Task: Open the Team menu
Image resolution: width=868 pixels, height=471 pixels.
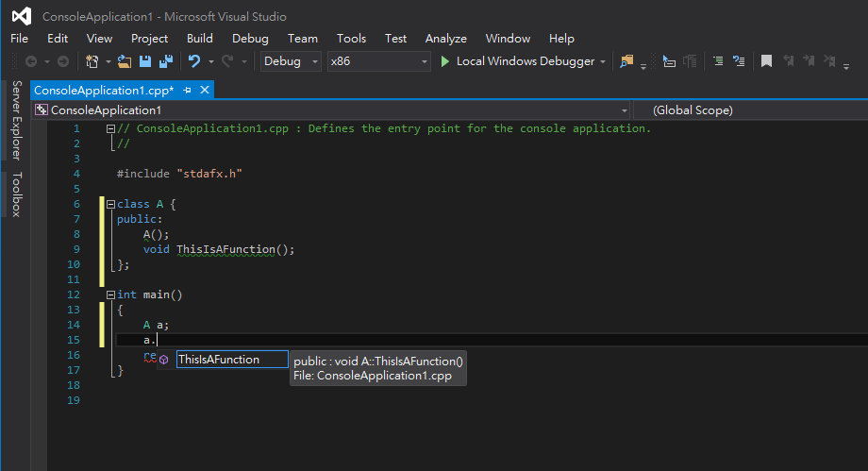Action: 303,39
